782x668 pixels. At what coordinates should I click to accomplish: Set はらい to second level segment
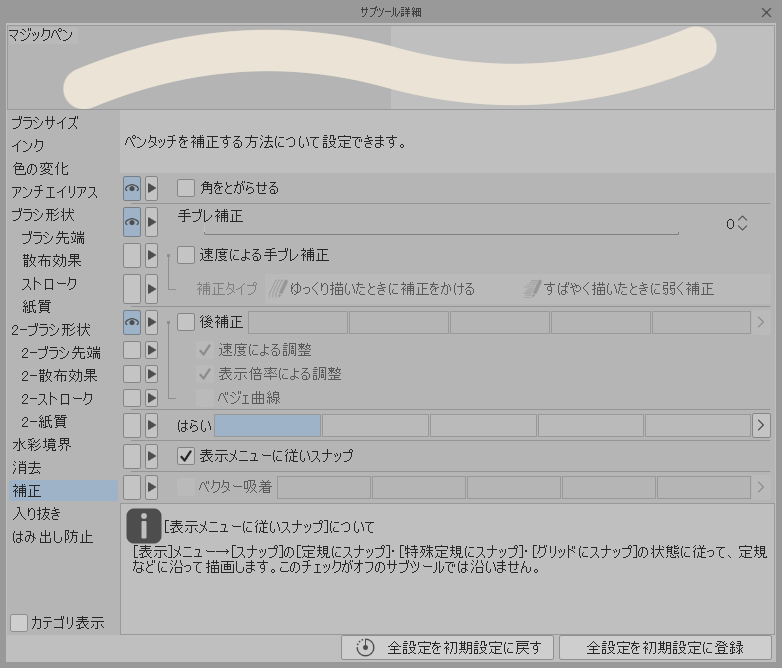click(375, 426)
